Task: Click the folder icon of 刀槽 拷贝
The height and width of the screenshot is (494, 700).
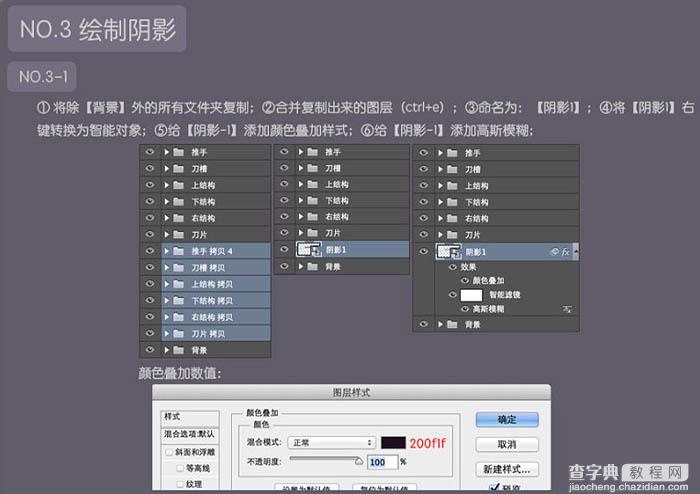Action: pos(179,268)
